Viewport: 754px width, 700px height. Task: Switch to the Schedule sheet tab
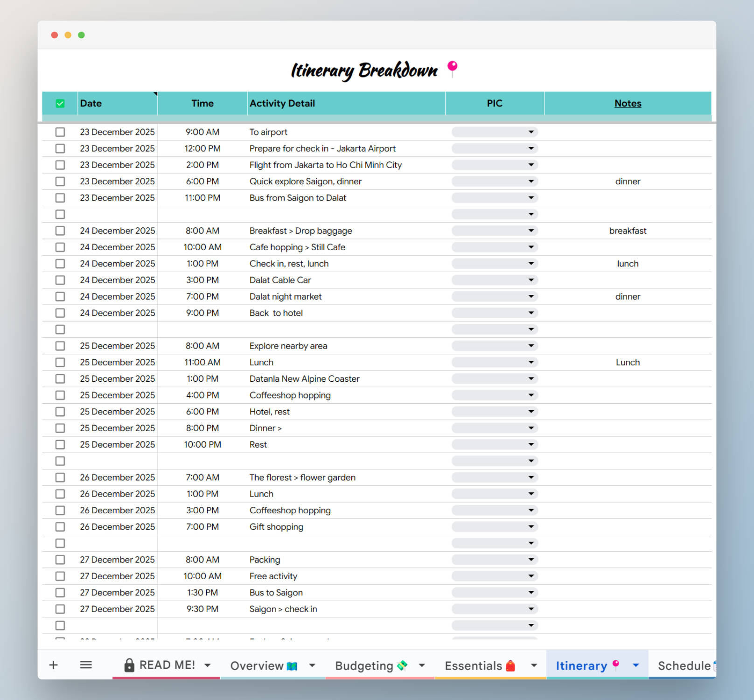point(683,665)
